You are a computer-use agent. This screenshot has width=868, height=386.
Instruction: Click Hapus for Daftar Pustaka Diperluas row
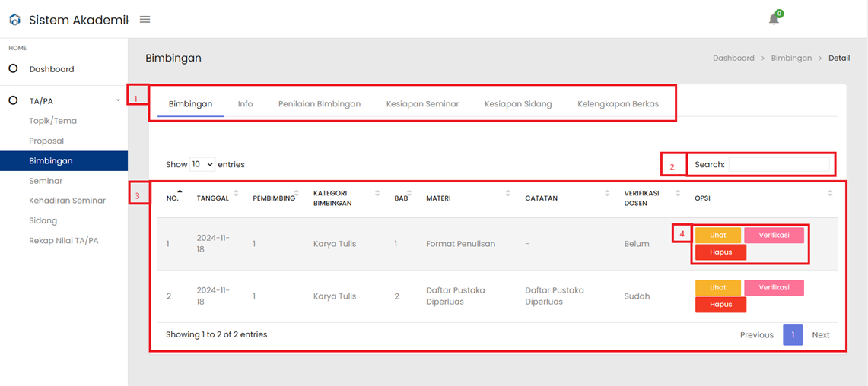tap(720, 305)
